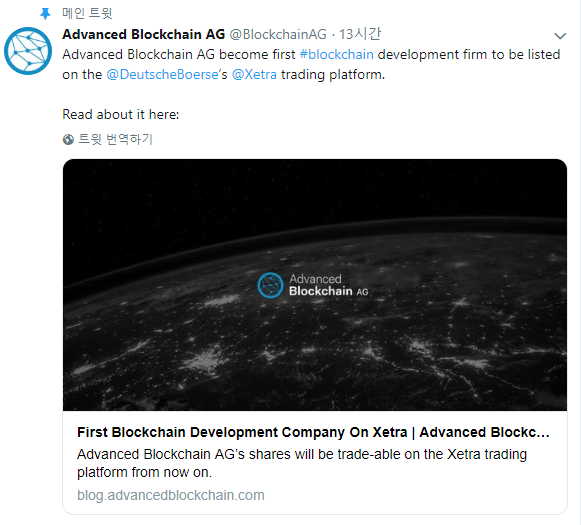Open the #blockchain hashtag

tap(336, 54)
